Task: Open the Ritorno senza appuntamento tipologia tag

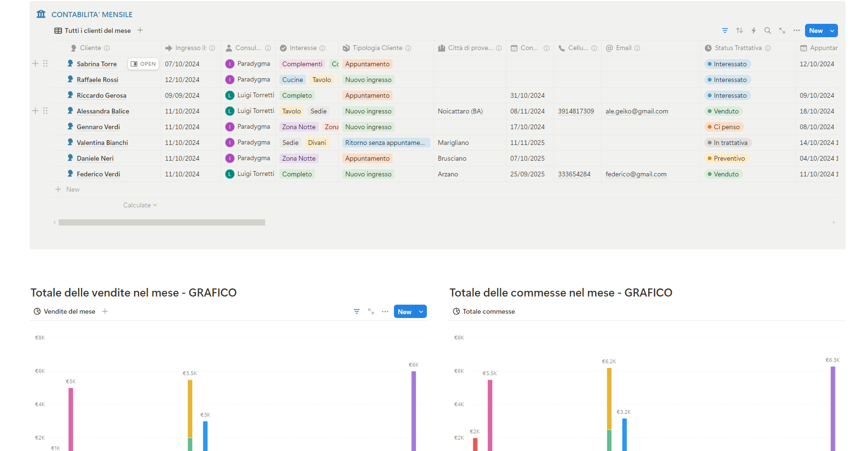Action: coord(386,143)
